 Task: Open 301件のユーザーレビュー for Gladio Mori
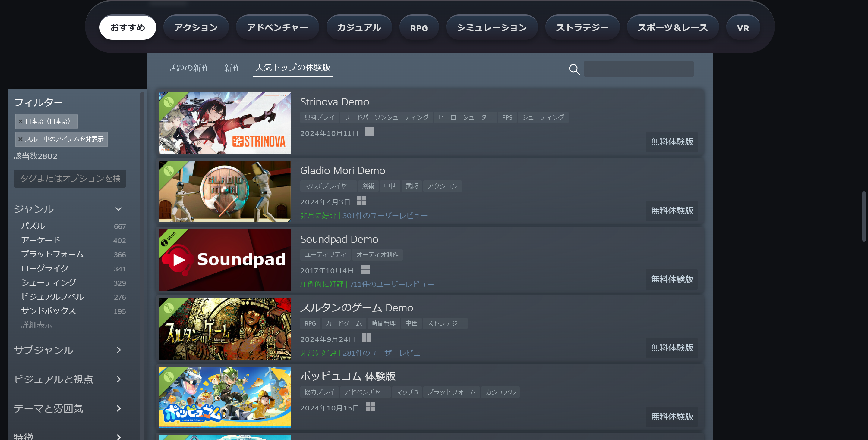click(385, 216)
